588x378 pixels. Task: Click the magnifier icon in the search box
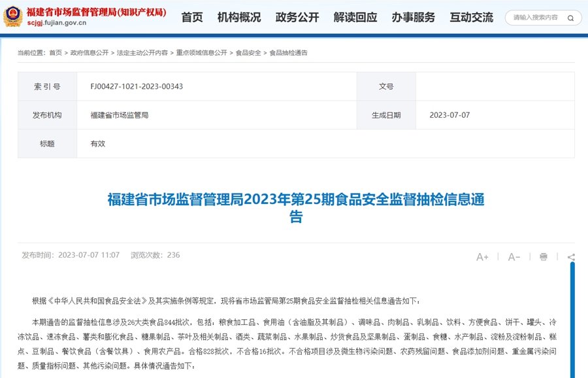point(570,18)
